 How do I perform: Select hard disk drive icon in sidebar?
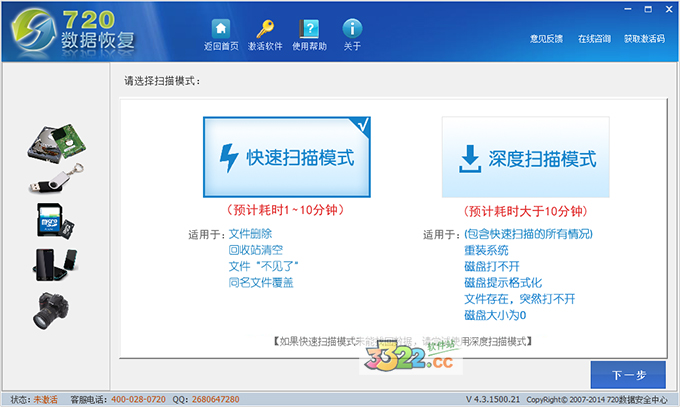[x=57, y=144]
